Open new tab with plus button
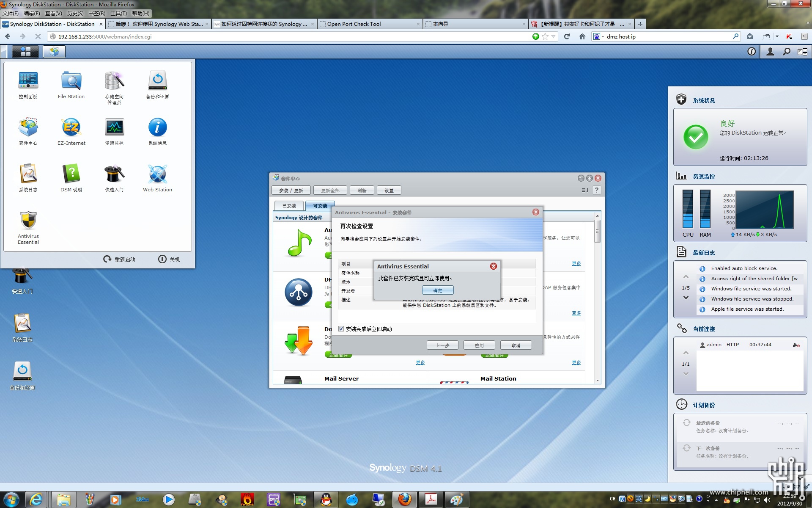The image size is (812, 508). (x=640, y=24)
